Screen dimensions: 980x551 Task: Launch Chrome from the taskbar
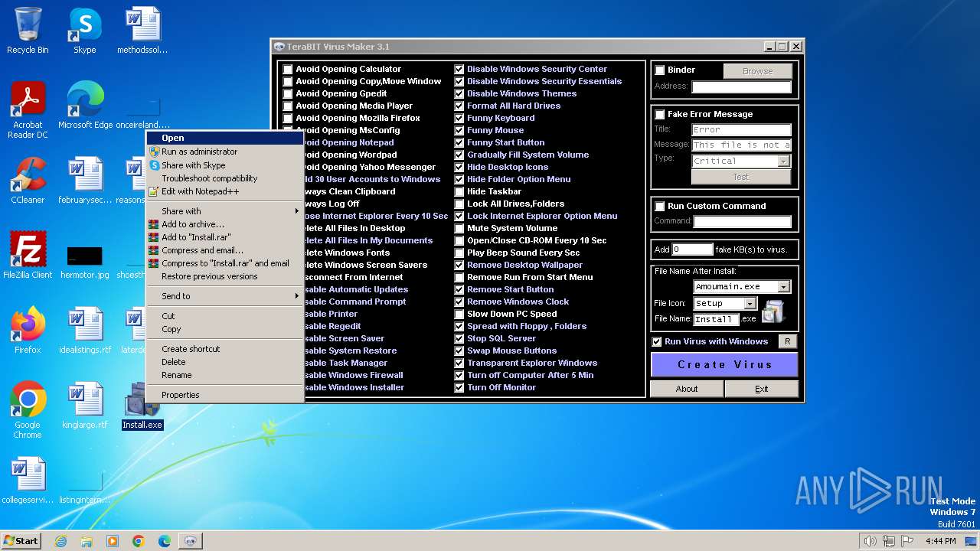tap(139, 541)
